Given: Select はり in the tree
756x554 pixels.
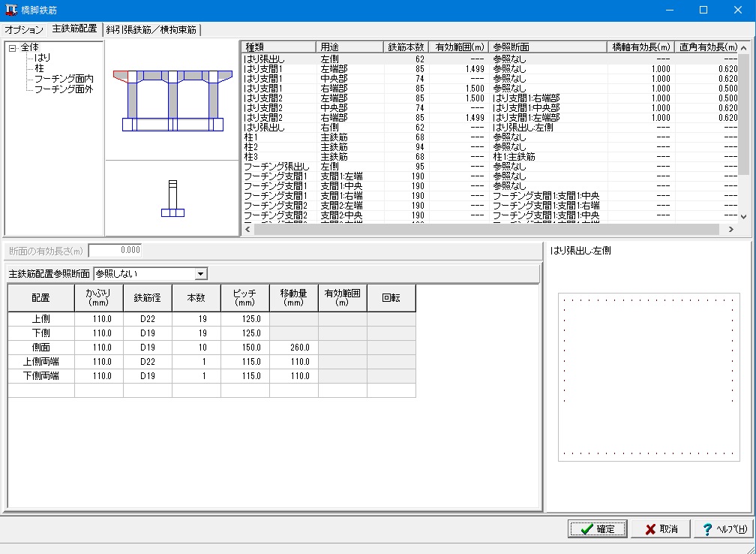Looking at the screenshot, I should click(43, 58).
